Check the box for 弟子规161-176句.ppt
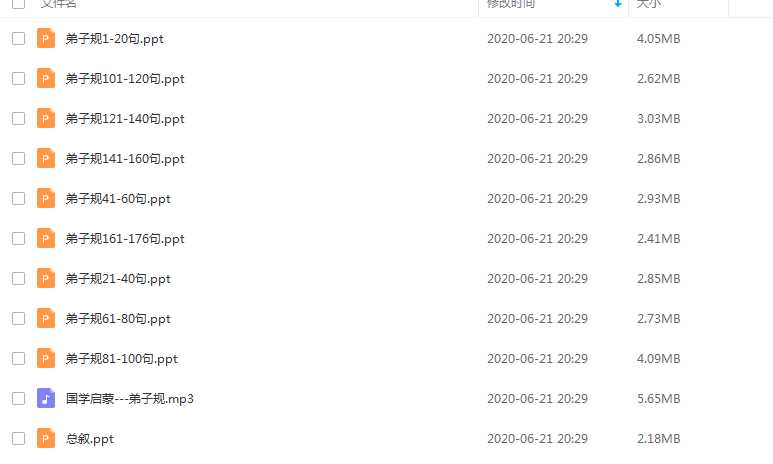This screenshot has width=773, height=464. 18,238
